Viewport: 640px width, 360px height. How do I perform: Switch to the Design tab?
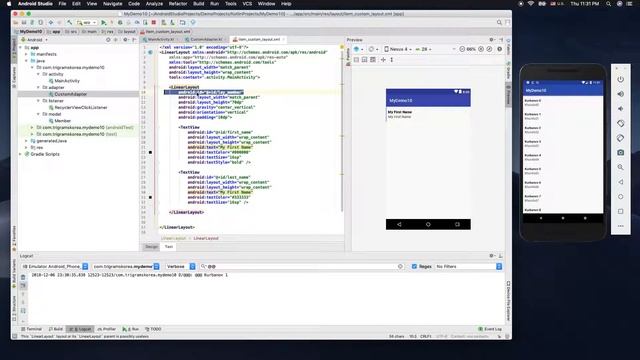coord(151,247)
